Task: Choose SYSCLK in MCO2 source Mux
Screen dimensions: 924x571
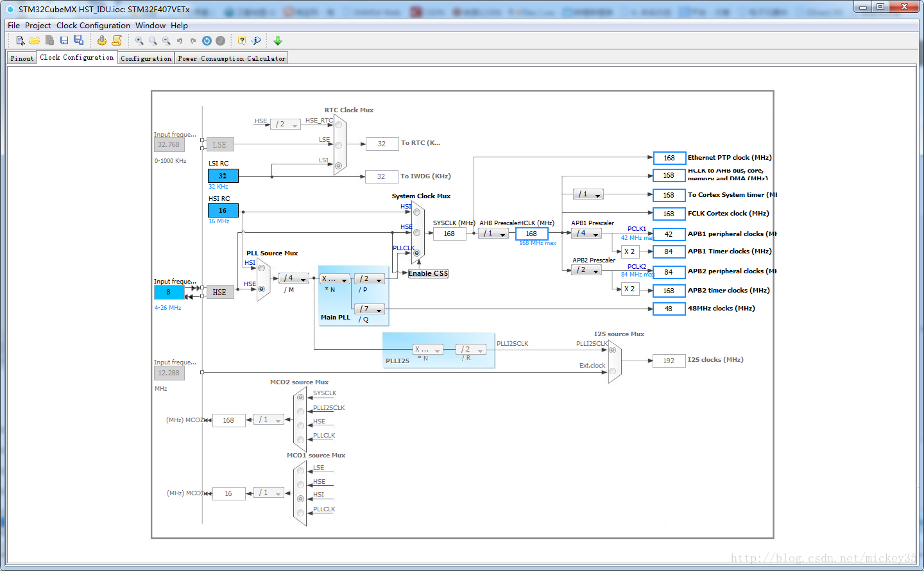Action: 300,397
